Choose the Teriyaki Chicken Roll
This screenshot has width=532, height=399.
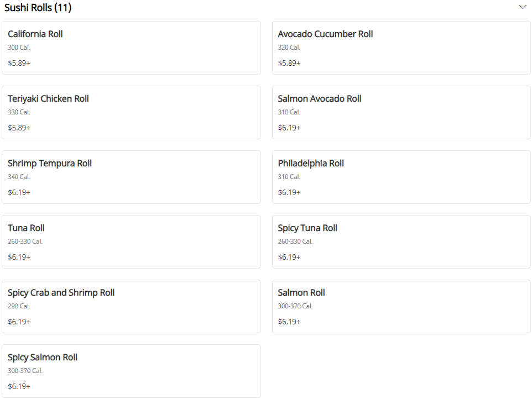point(131,112)
